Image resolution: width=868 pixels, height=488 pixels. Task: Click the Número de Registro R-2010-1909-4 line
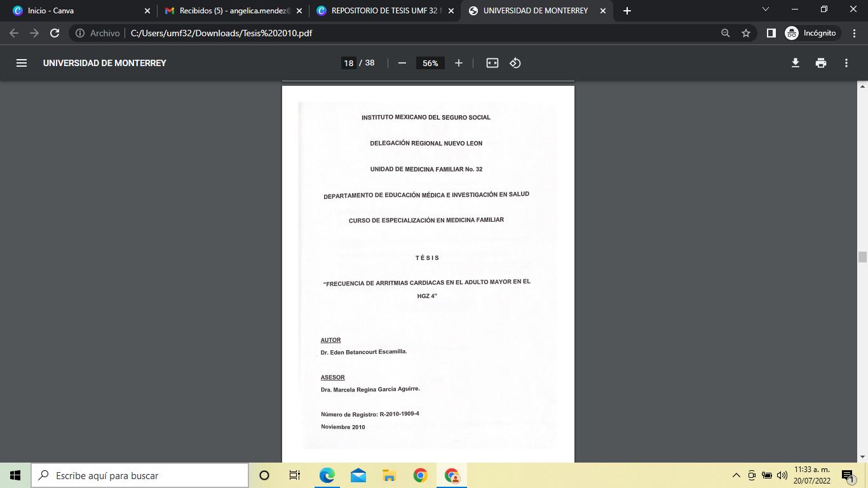[370, 414]
